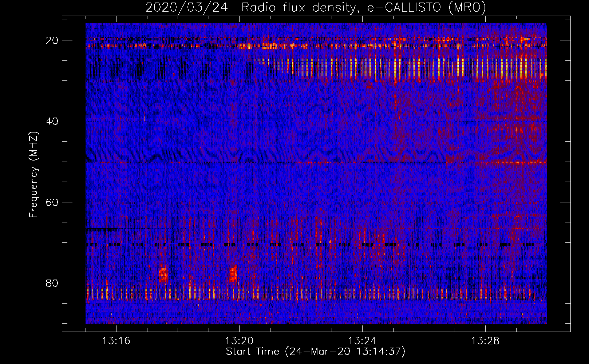Click the 'Frequency (MHZ)' axis label
The image size is (589, 364).
[x=33, y=175]
